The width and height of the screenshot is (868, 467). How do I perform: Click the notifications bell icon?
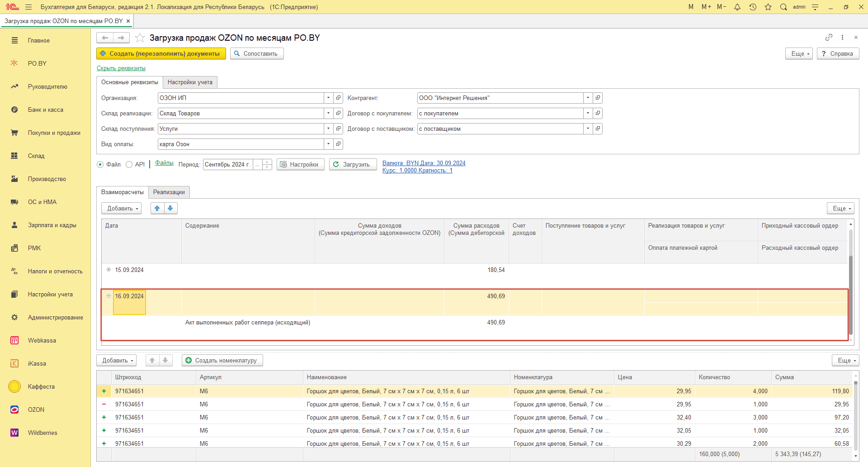point(737,7)
